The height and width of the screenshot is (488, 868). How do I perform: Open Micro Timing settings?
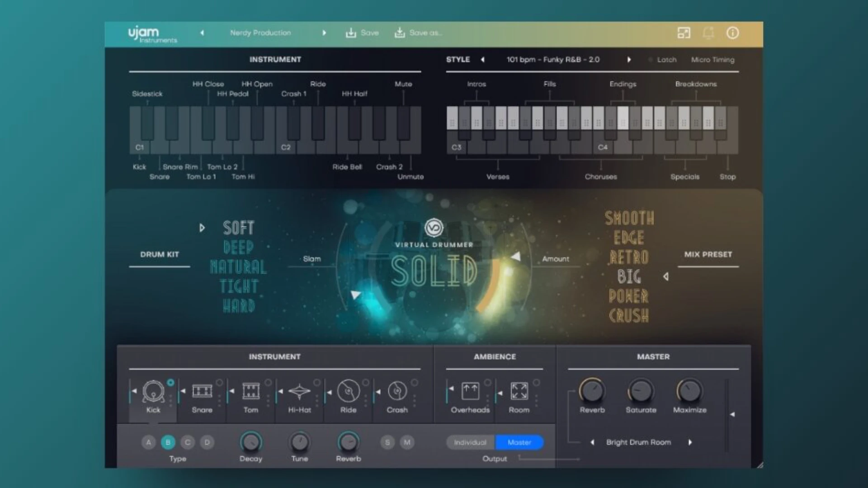(712, 60)
